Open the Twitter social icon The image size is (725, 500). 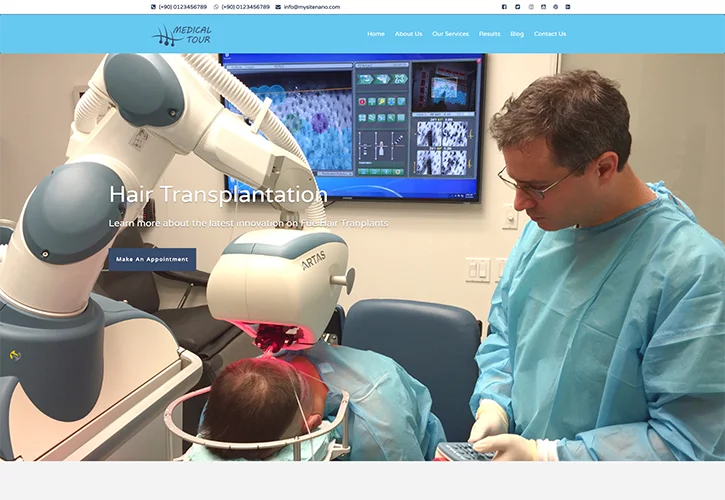click(x=517, y=7)
